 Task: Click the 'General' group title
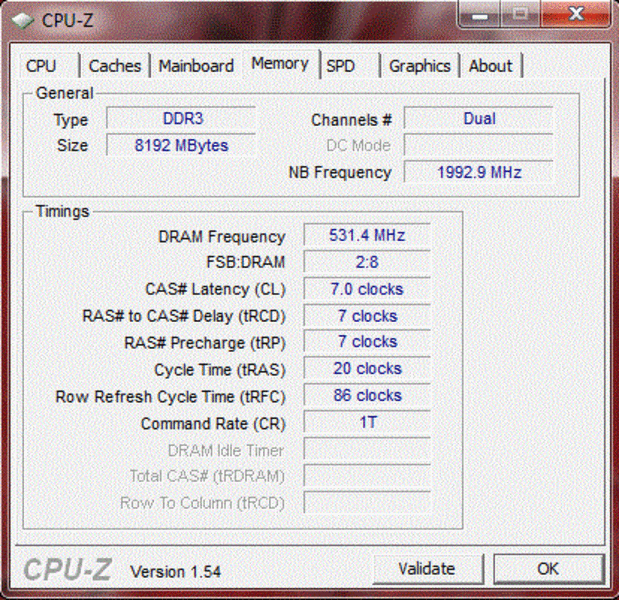pos(64,93)
